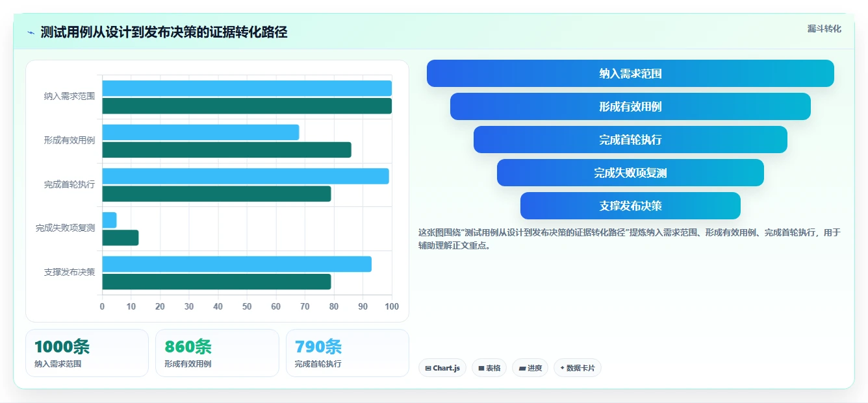Click the 860条 stat card
The width and height of the screenshot is (868, 403).
[x=217, y=353]
